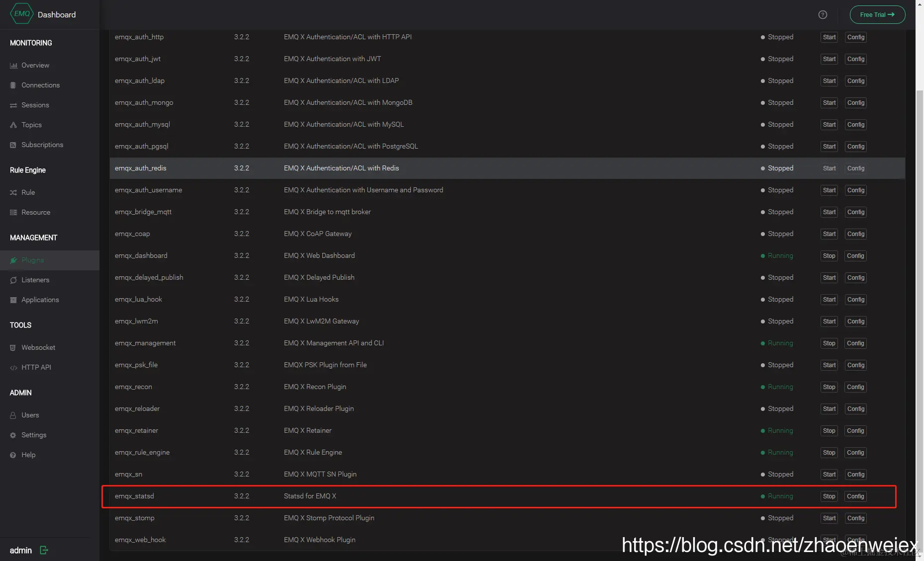Image resolution: width=924 pixels, height=561 pixels.
Task: Click the Overview chart icon
Action: coord(13,66)
